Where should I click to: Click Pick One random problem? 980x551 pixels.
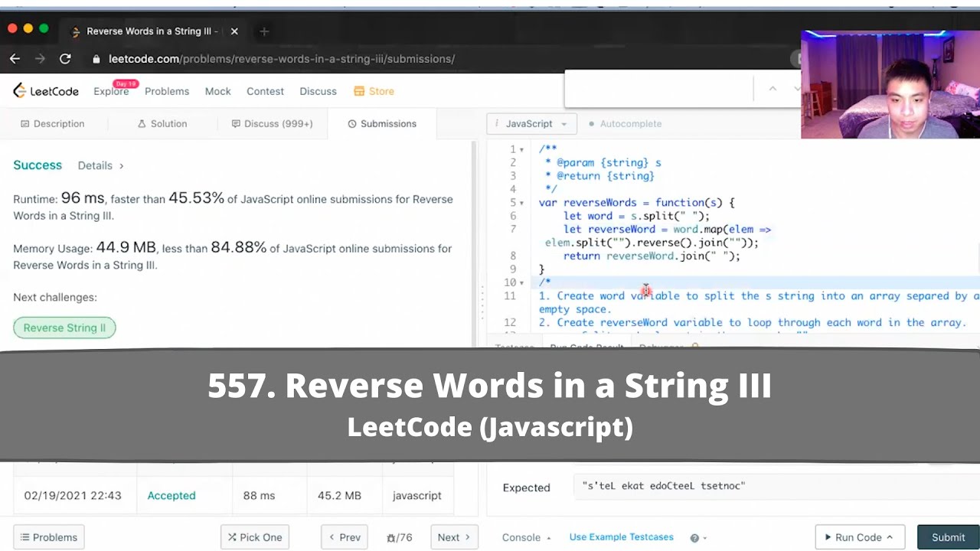(x=255, y=537)
